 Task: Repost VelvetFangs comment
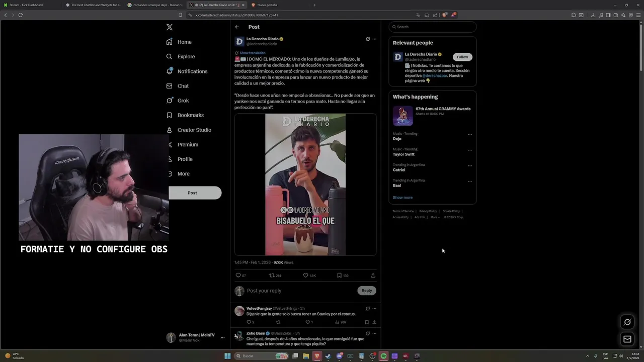(x=278, y=322)
